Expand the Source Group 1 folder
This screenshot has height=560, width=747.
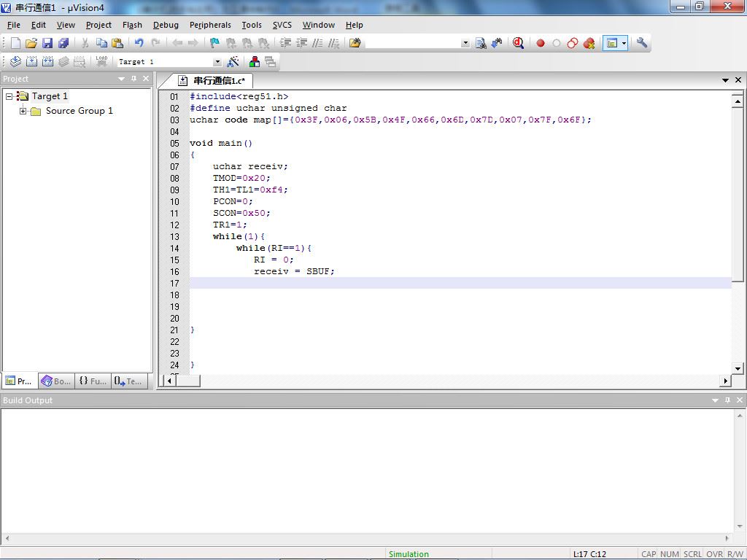point(23,111)
